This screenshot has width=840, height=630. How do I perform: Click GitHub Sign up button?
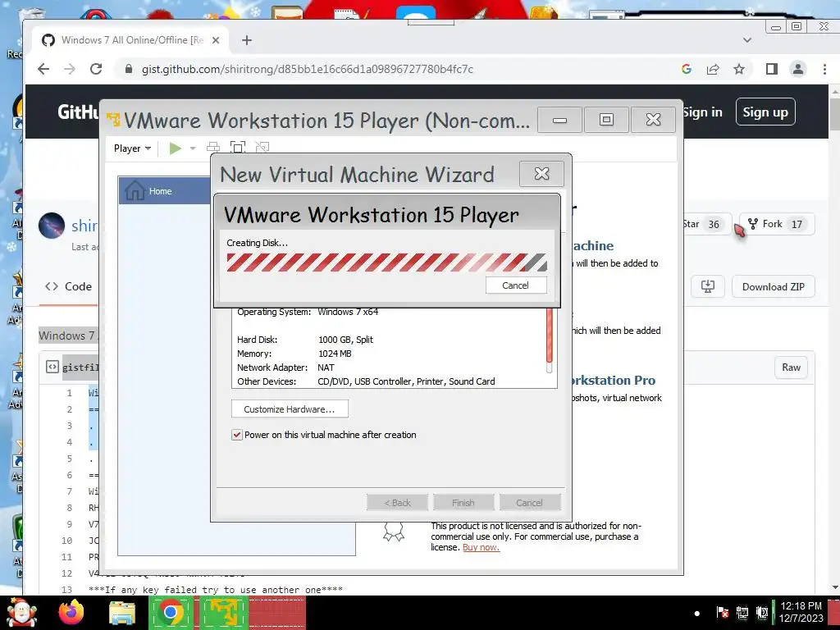[765, 112]
